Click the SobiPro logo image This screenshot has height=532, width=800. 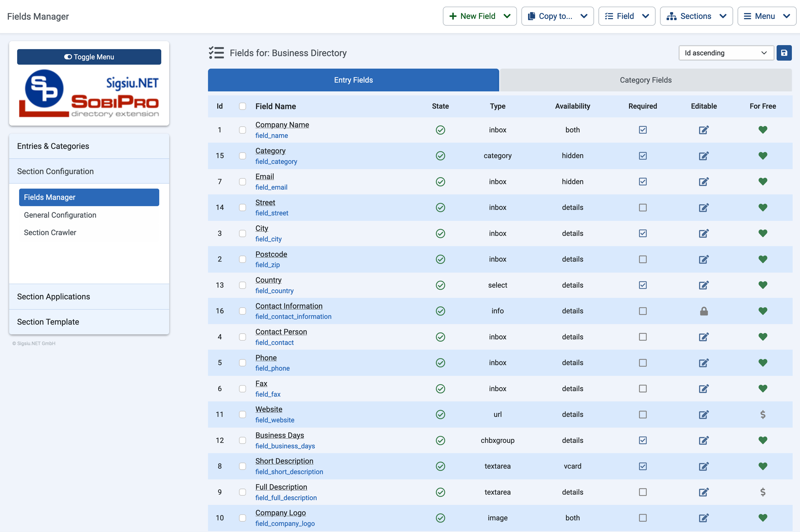[x=89, y=93]
